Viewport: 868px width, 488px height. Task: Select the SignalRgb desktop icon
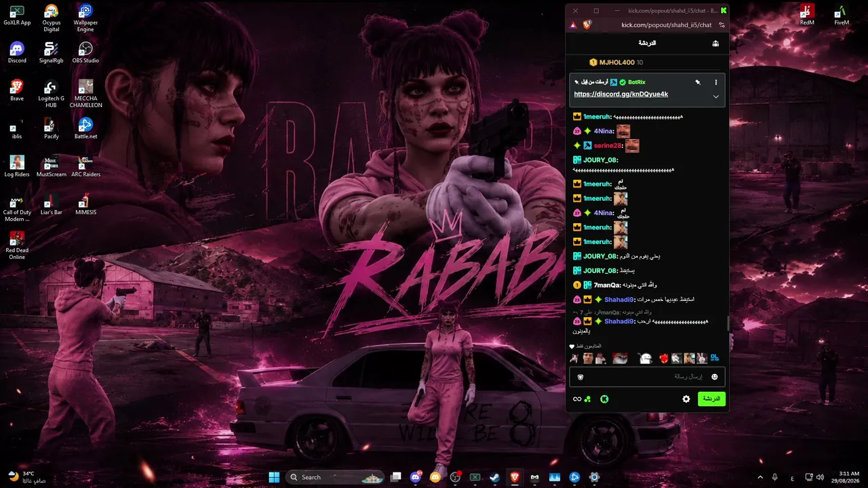click(51, 53)
